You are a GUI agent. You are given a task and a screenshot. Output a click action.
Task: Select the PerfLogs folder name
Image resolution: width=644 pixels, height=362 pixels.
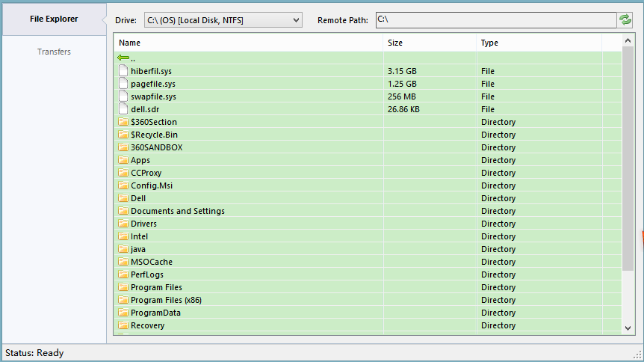(146, 274)
